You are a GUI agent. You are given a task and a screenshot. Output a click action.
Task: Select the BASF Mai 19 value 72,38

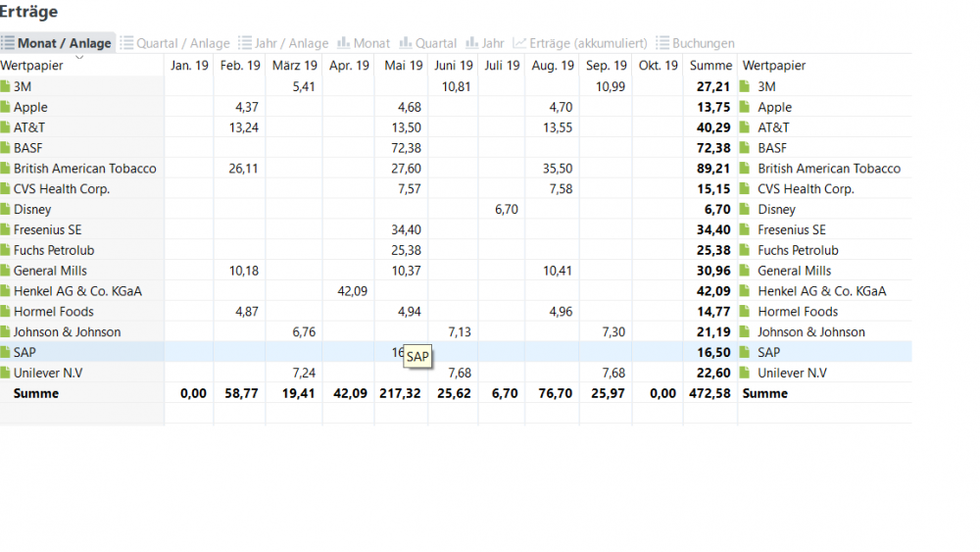pyautogui.click(x=407, y=148)
